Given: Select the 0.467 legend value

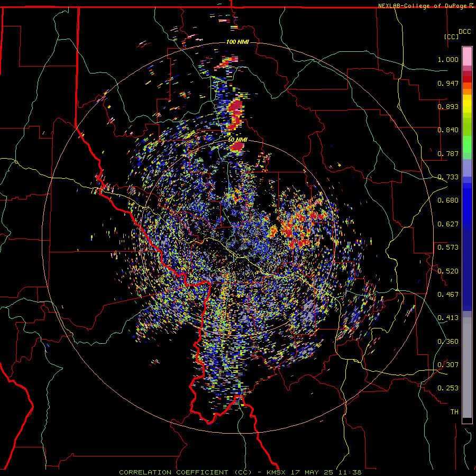Looking at the screenshot, I should [x=448, y=295].
